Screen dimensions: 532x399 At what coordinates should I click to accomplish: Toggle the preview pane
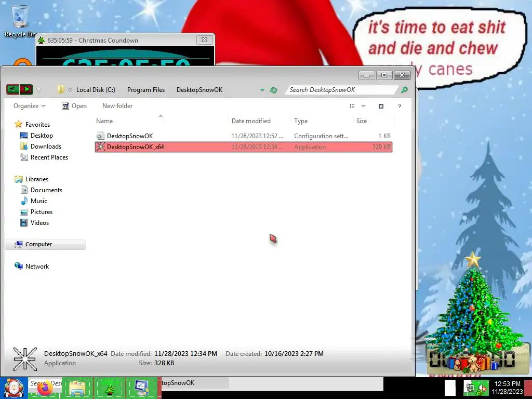pyautogui.click(x=381, y=106)
